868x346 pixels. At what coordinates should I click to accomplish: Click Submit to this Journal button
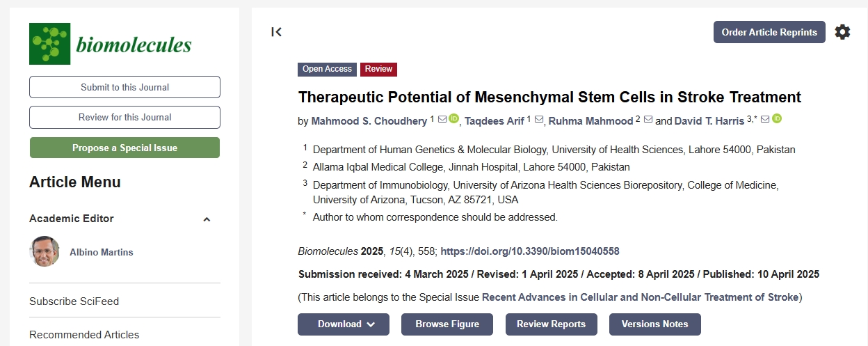coord(124,87)
